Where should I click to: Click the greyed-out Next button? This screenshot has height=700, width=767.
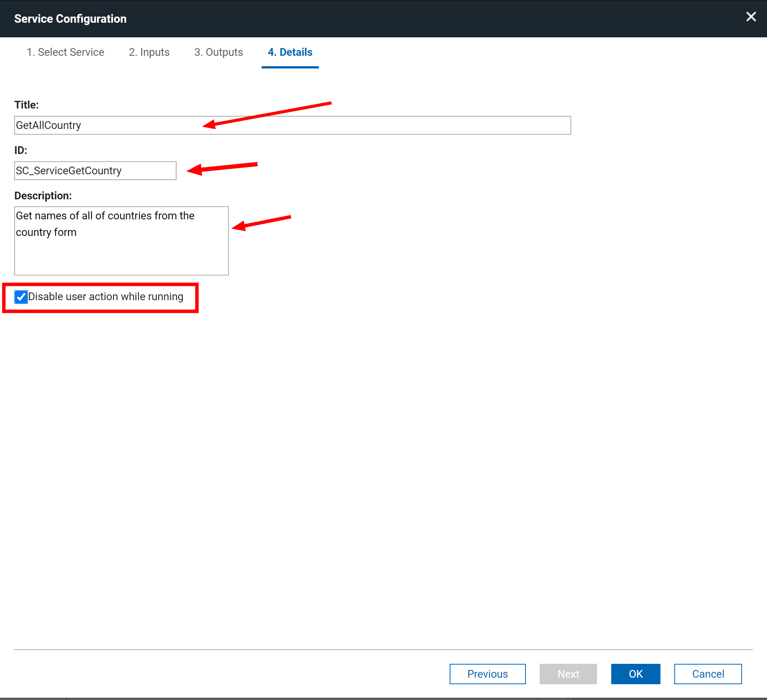pos(568,674)
